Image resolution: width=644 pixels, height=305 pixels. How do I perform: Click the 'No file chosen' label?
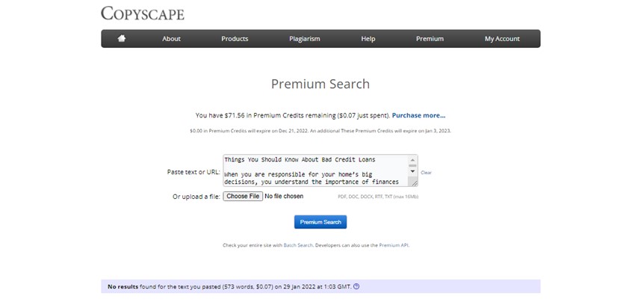coord(284,196)
